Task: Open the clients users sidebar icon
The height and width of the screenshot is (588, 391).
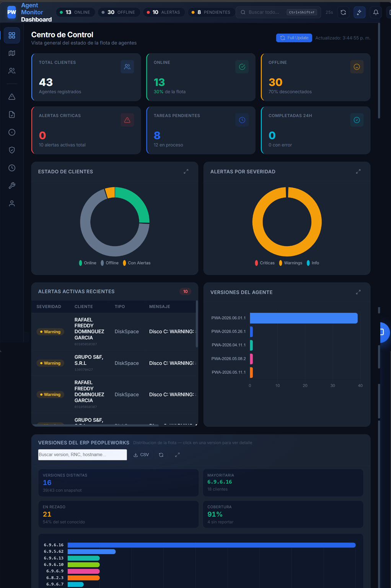Action: pyautogui.click(x=12, y=71)
